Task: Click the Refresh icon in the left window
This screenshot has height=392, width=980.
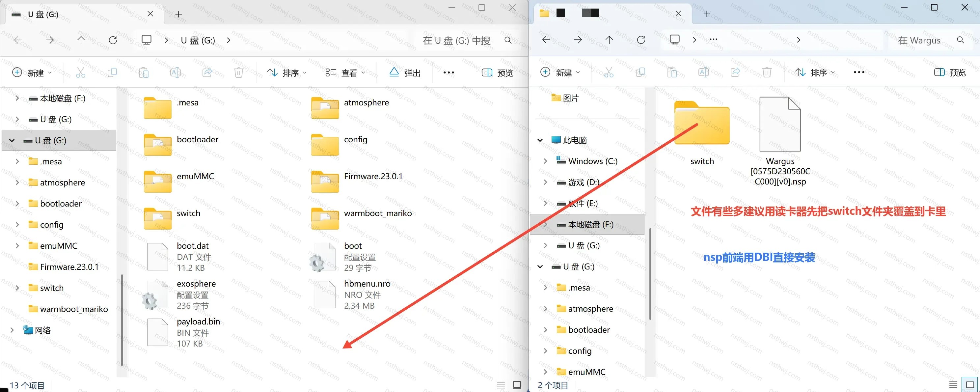Action: click(113, 40)
